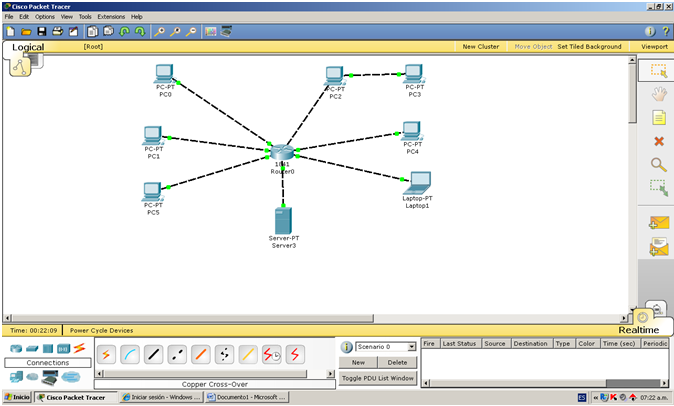Pick the Serial DCE cable
This screenshot has width=674, height=406.
272,355
